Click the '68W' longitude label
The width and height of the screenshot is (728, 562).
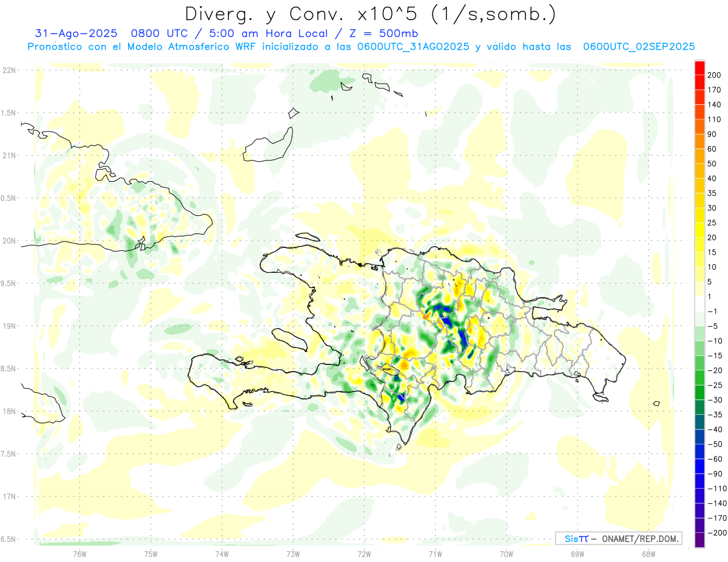point(648,554)
